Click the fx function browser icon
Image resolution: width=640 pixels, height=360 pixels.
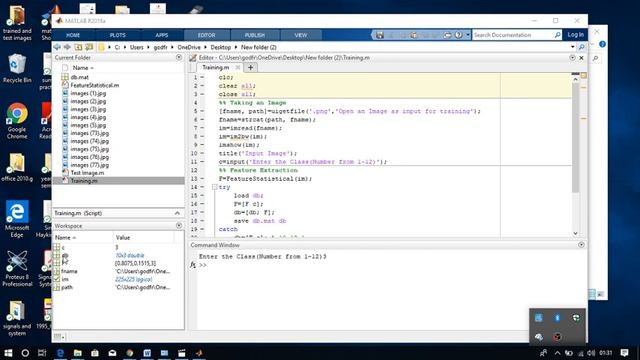tap(193, 265)
